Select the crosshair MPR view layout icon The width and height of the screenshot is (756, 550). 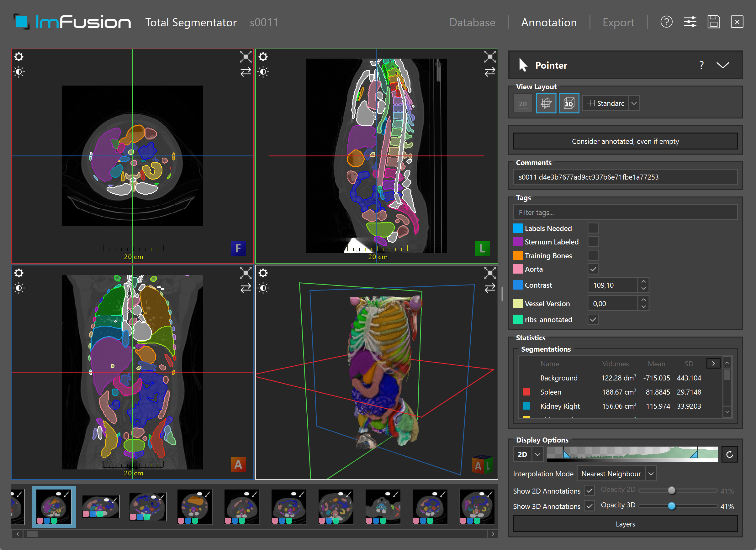pos(546,104)
